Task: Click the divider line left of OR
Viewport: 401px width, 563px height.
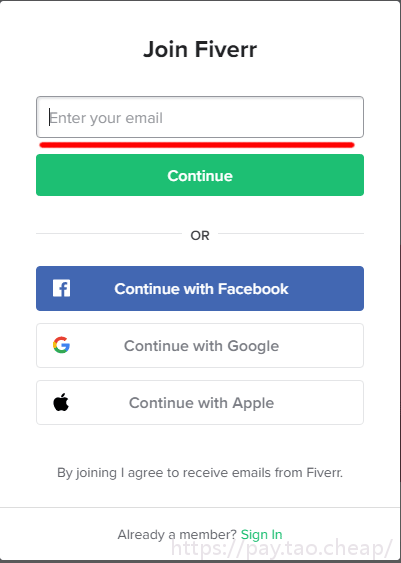Action: [x=109, y=233]
